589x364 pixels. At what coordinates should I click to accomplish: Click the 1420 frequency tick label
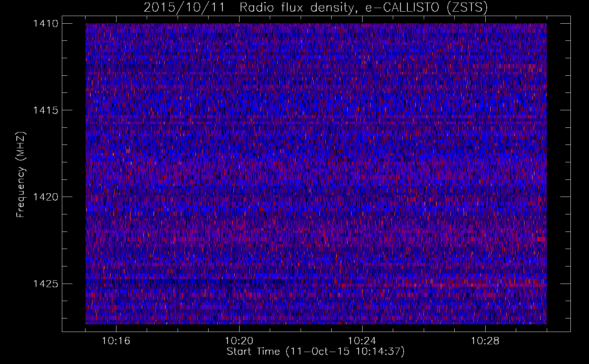[x=46, y=197]
